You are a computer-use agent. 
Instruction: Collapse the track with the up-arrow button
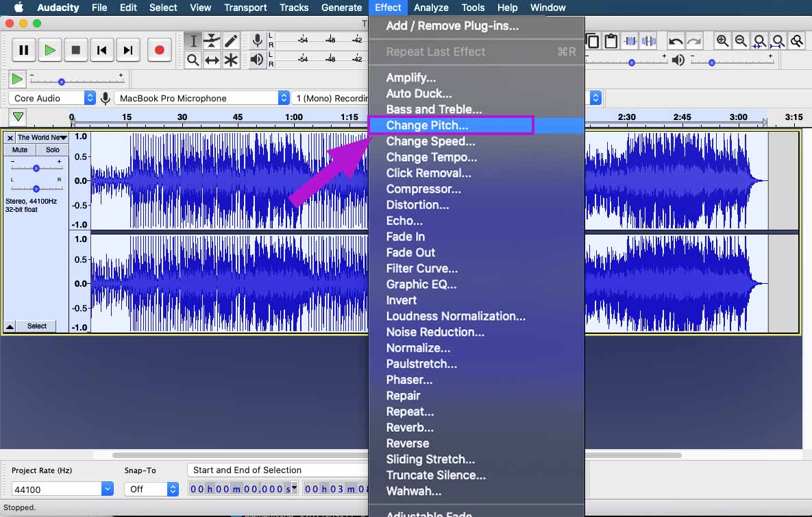coord(10,326)
